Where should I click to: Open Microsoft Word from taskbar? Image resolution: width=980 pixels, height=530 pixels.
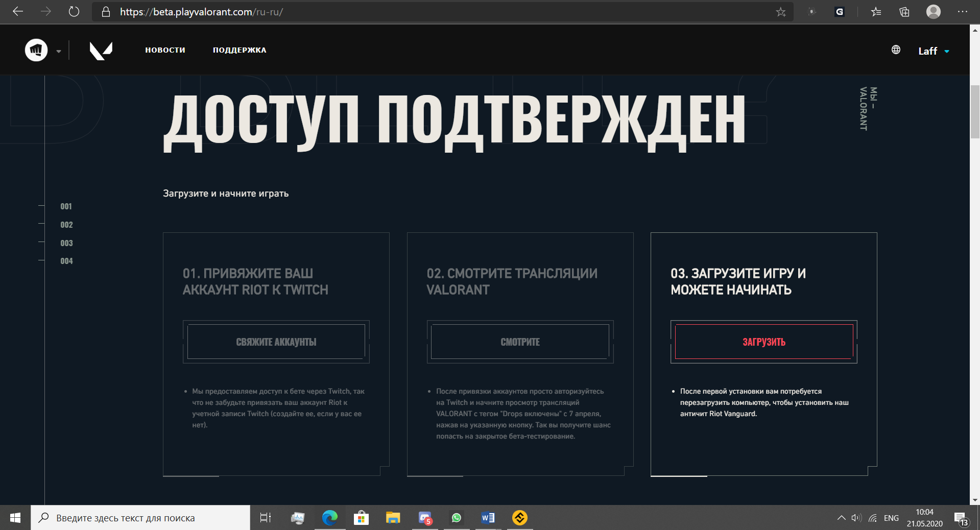[488, 518]
